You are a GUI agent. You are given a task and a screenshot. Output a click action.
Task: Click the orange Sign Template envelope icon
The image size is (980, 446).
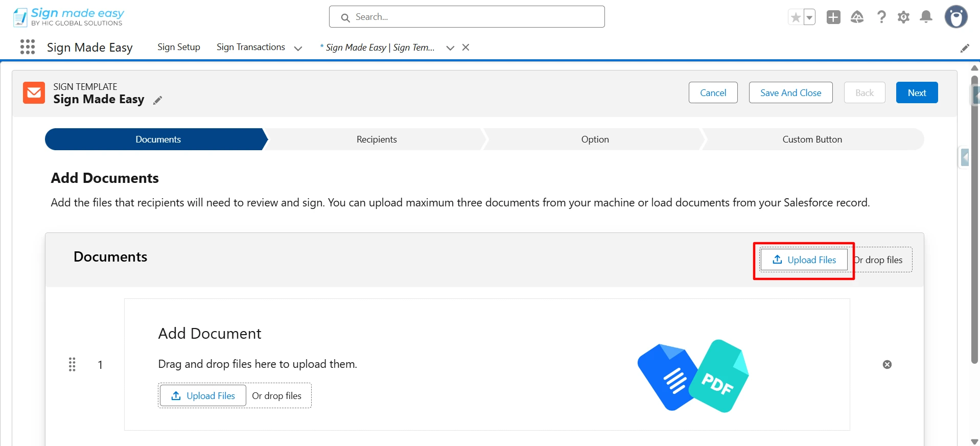(34, 92)
